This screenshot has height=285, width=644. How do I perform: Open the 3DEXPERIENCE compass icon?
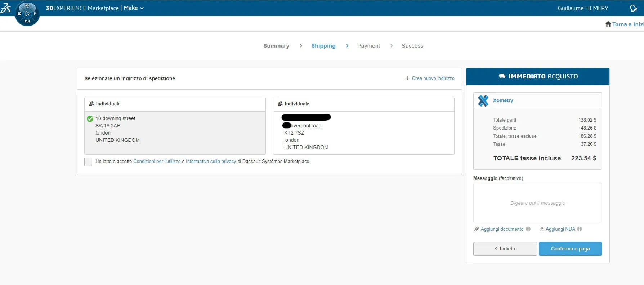click(x=27, y=14)
